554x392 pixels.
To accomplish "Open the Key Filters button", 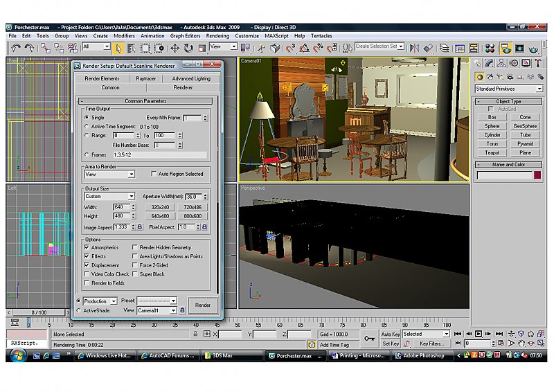I will click(431, 344).
